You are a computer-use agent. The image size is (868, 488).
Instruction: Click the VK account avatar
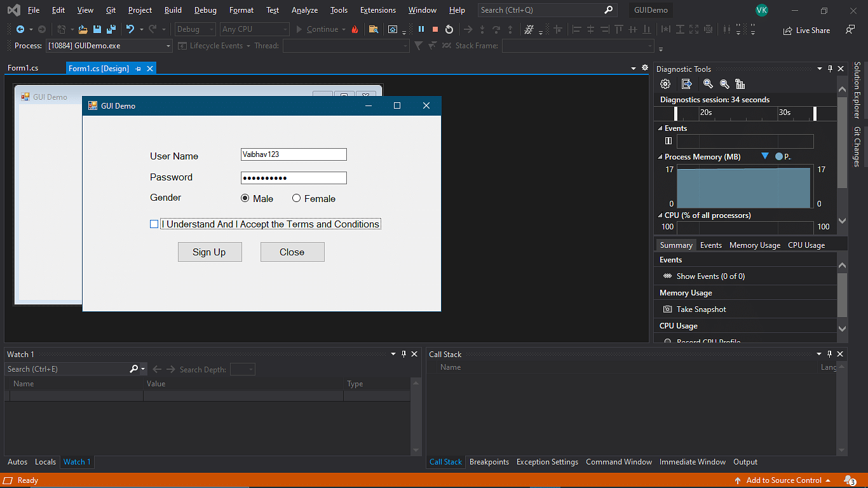[x=761, y=10]
